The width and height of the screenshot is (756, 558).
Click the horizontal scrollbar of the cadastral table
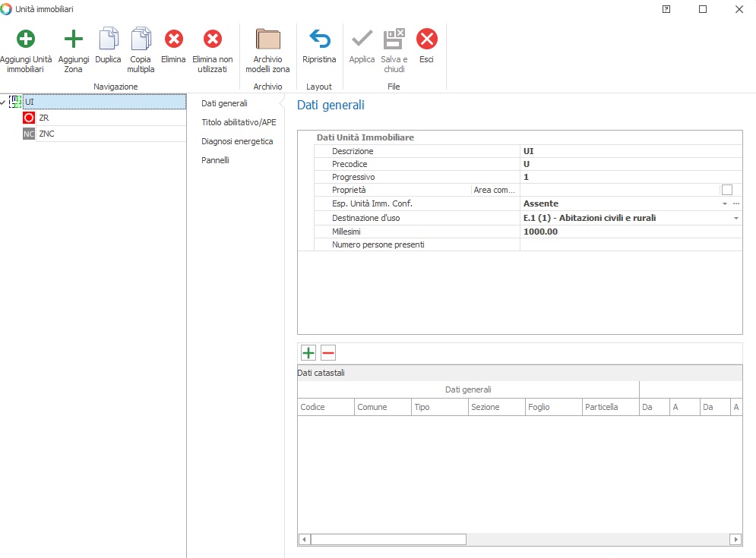pos(387,540)
